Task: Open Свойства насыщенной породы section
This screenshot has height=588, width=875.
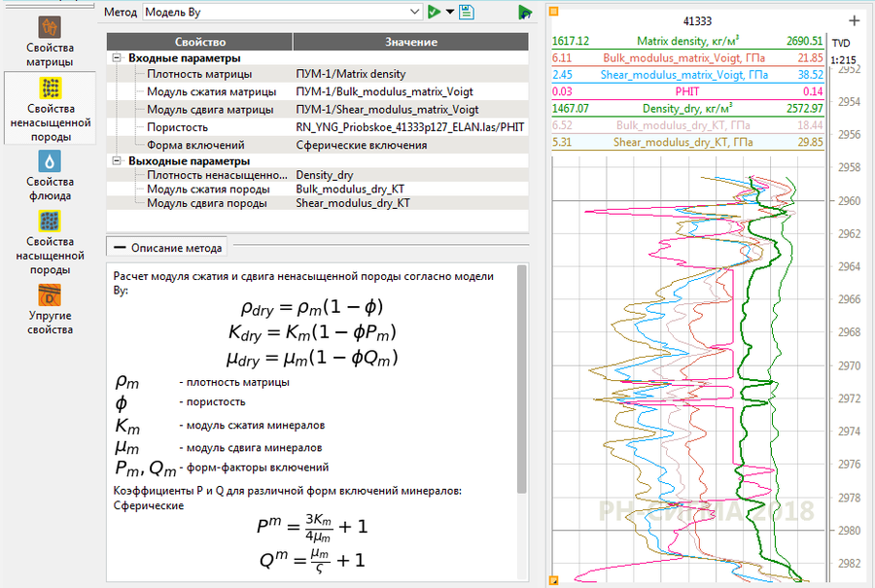Action: pos(50,241)
